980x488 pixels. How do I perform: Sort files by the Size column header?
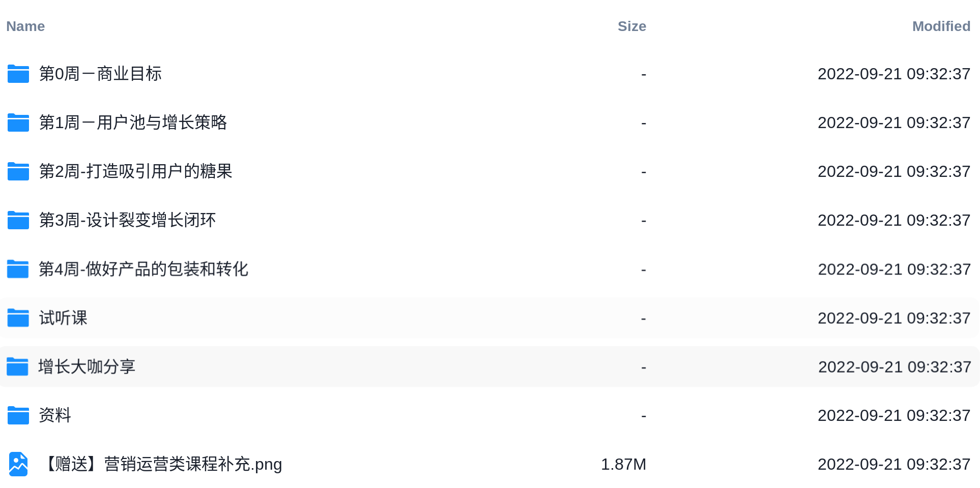(632, 26)
